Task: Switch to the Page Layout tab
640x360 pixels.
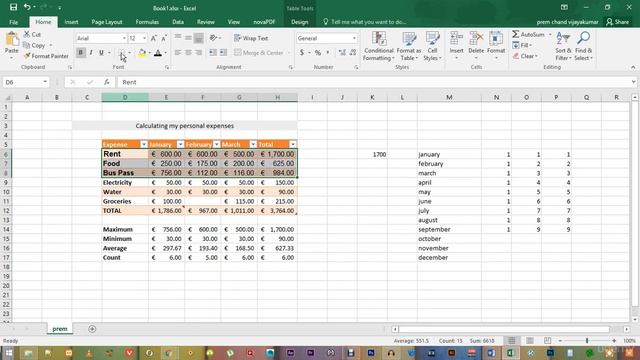Action: (107, 22)
